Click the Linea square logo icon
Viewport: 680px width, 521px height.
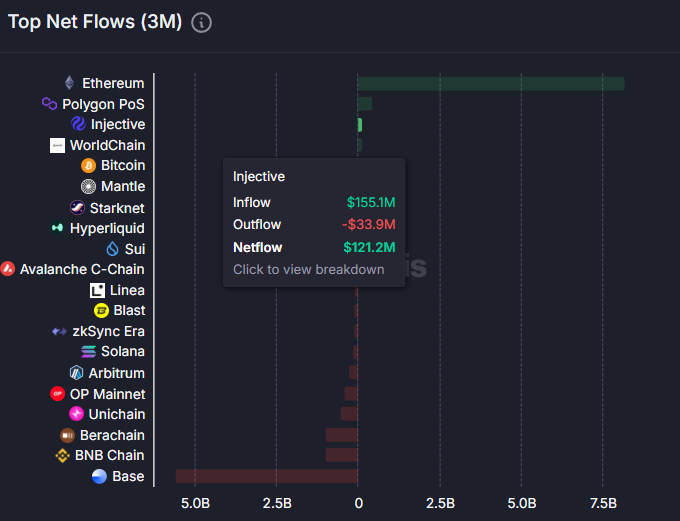pyautogui.click(x=97, y=290)
